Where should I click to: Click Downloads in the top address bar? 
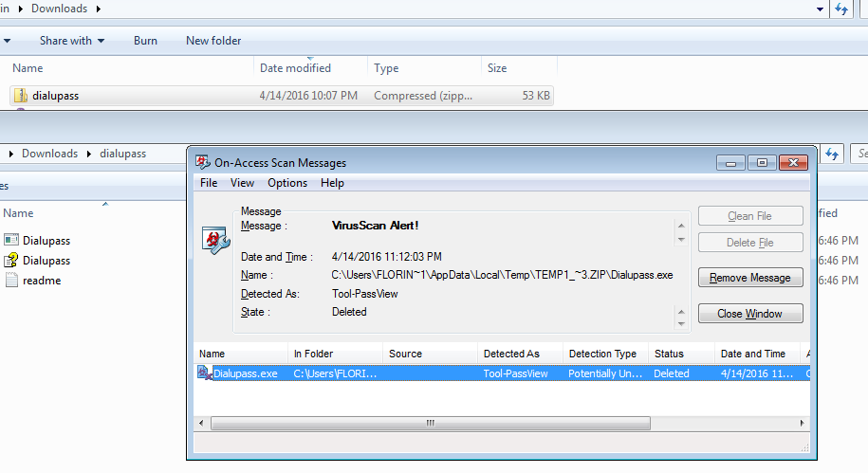[59, 9]
